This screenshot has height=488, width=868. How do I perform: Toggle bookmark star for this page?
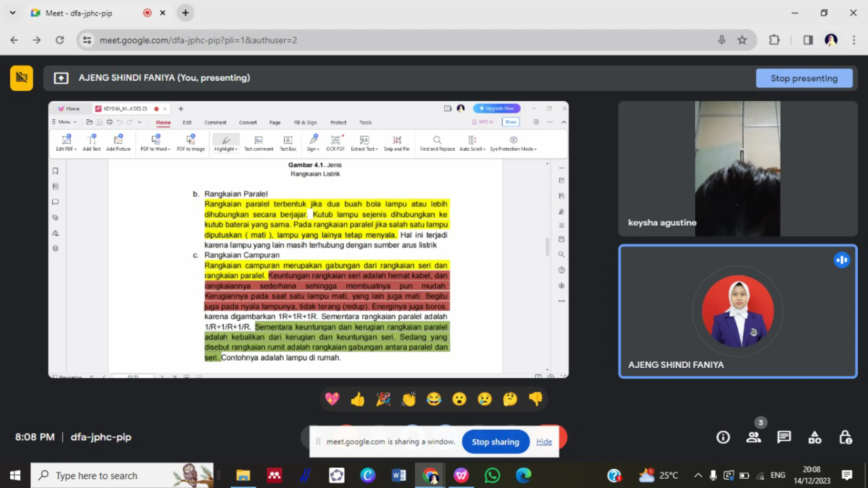point(742,40)
